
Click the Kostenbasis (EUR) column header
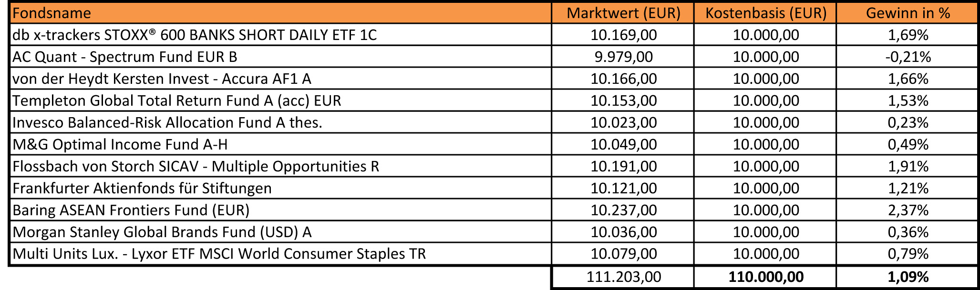coord(765,13)
